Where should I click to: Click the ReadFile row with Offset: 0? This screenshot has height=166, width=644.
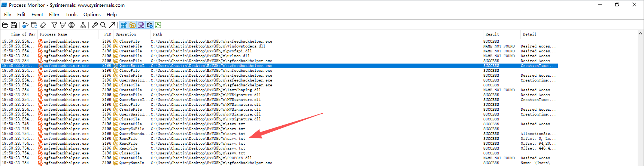[x=279, y=139]
